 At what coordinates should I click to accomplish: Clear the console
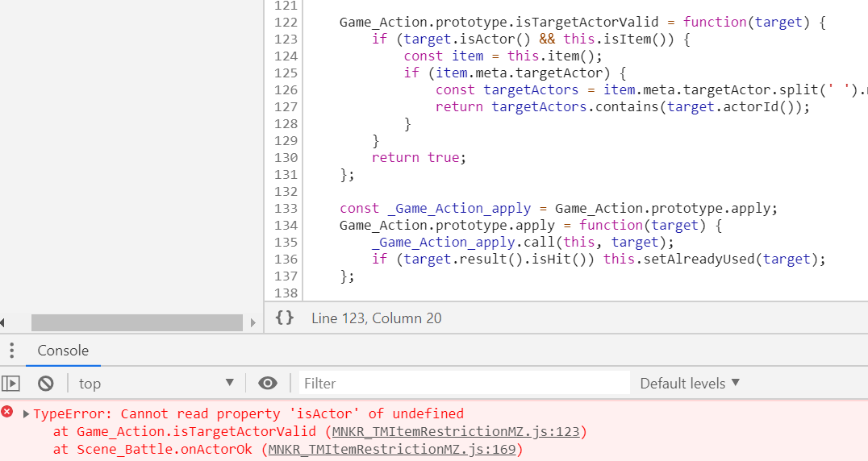coord(46,383)
